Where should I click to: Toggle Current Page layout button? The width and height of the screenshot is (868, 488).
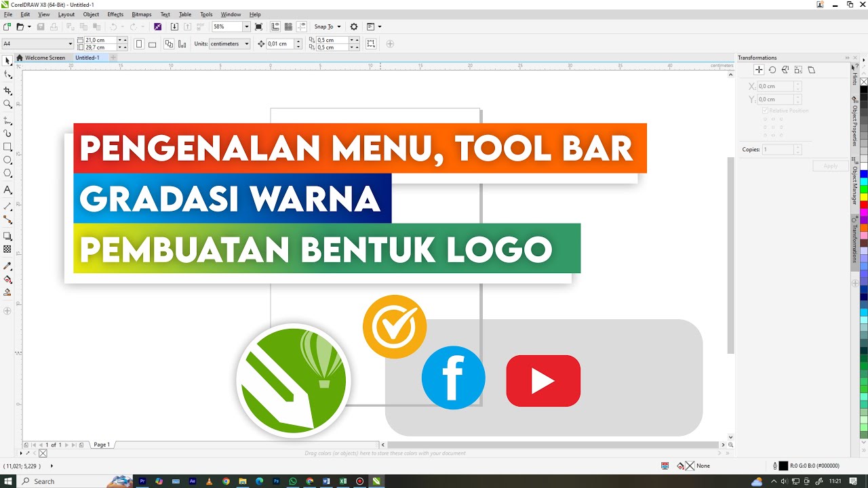tap(182, 44)
